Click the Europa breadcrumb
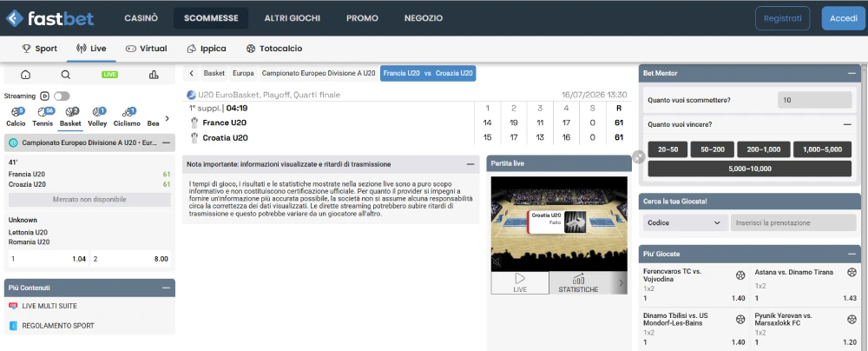 click(244, 73)
